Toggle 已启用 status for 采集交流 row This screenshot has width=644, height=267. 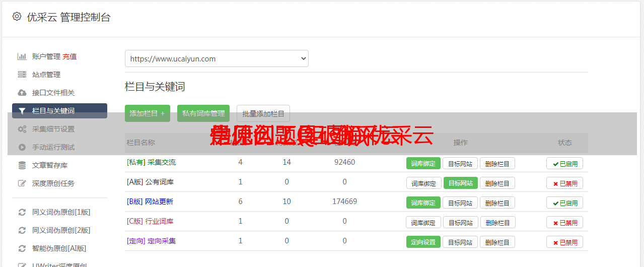tap(564, 163)
